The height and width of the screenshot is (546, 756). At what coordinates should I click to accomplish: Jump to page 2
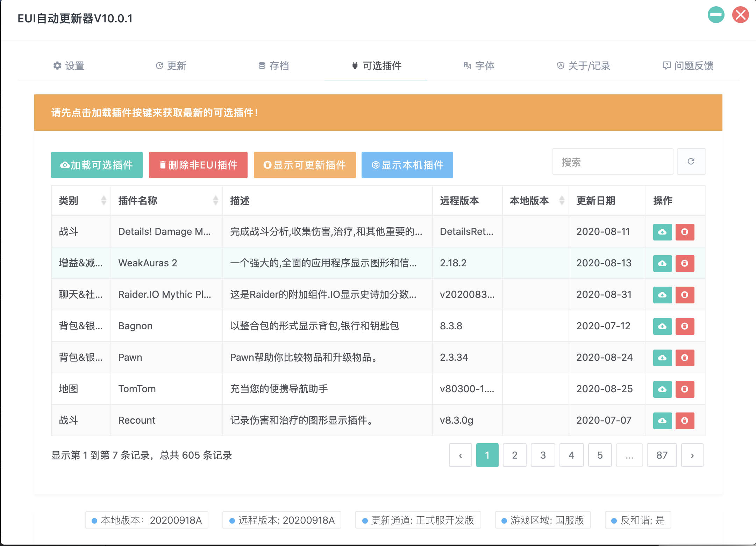tap(515, 455)
